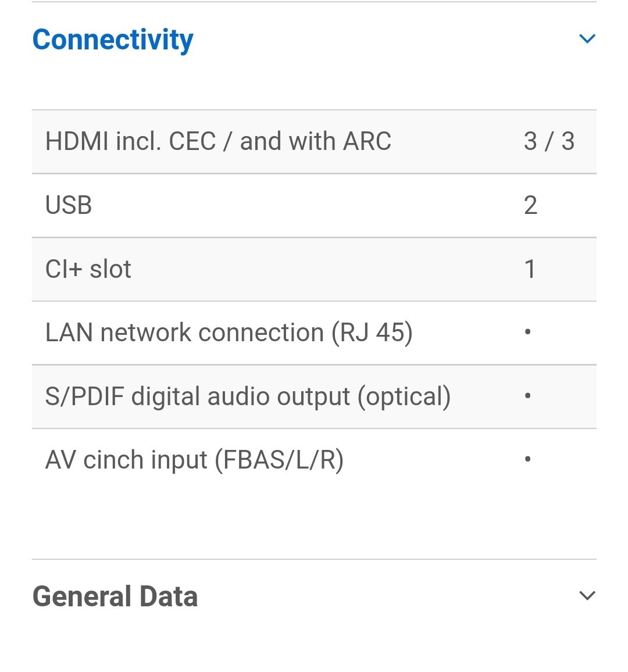Image resolution: width=628 pixels, height=672 pixels.
Task: Expand the General Data chevron
Action: [587, 595]
